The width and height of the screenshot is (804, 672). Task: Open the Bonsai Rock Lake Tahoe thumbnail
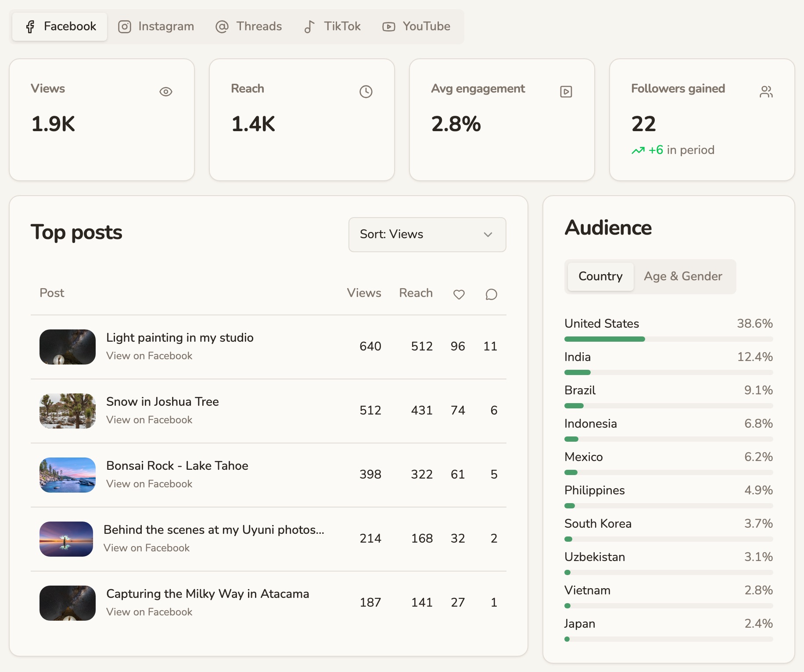68,475
